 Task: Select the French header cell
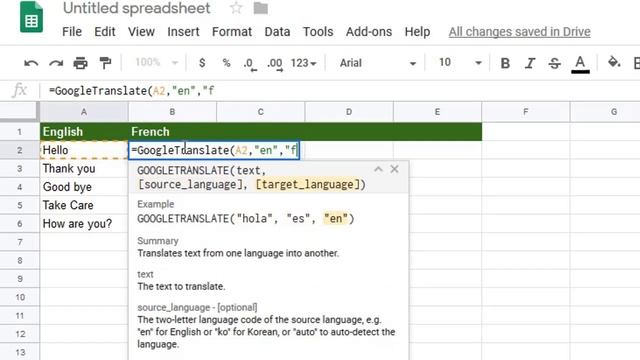pos(172,132)
